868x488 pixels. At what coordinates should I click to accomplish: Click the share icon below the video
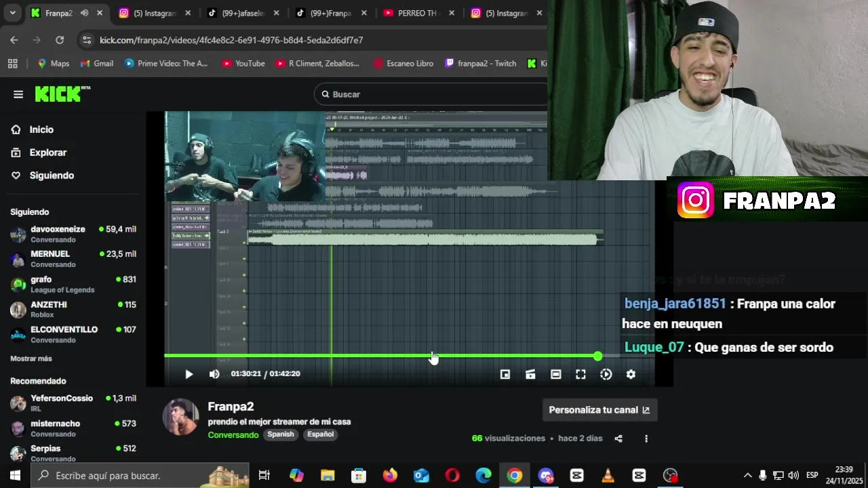pyautogui.click(x=618, y=439)
